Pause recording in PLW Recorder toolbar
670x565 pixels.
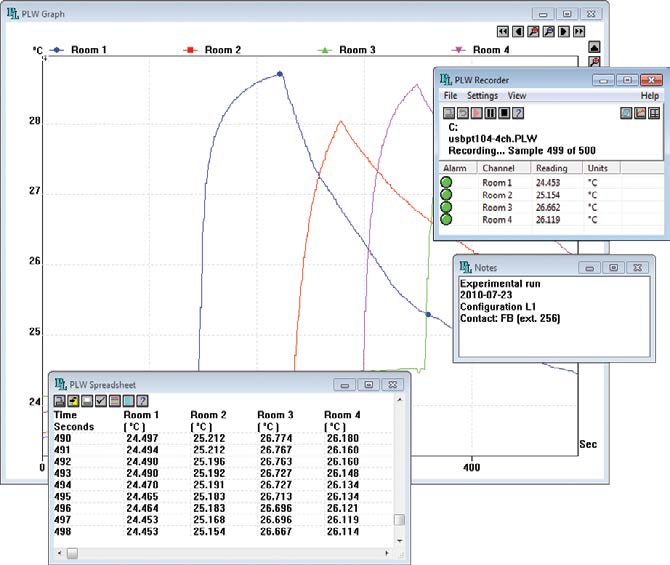(x=491, y=112)
